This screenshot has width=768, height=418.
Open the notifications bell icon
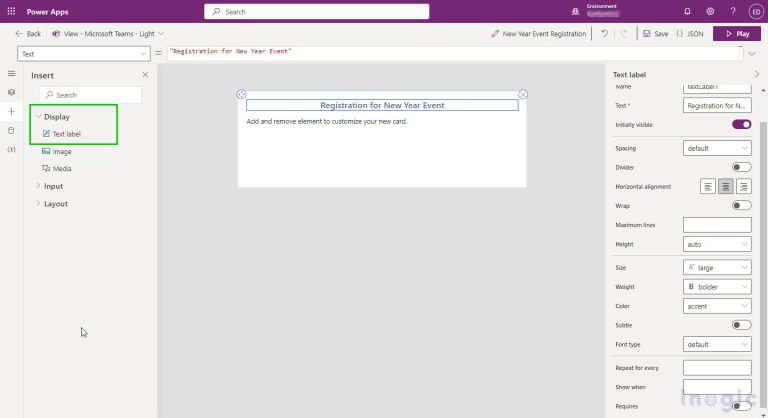pos(687,11)
